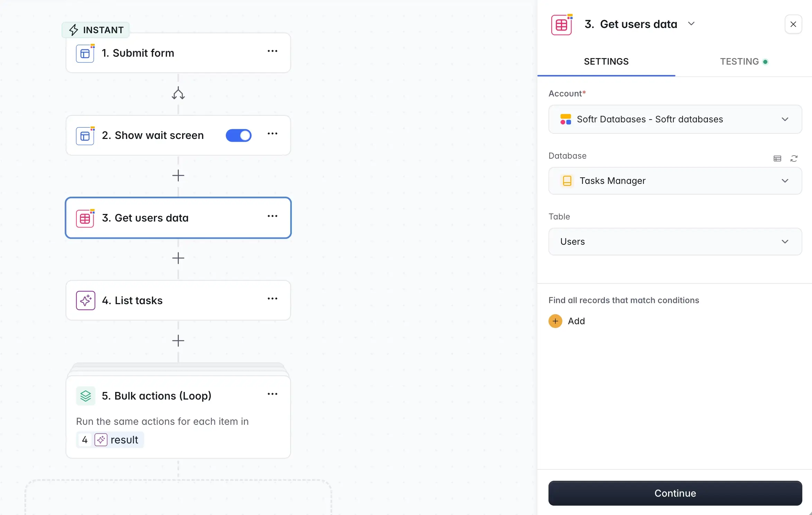Refresh the database list

tap(794, 158)
